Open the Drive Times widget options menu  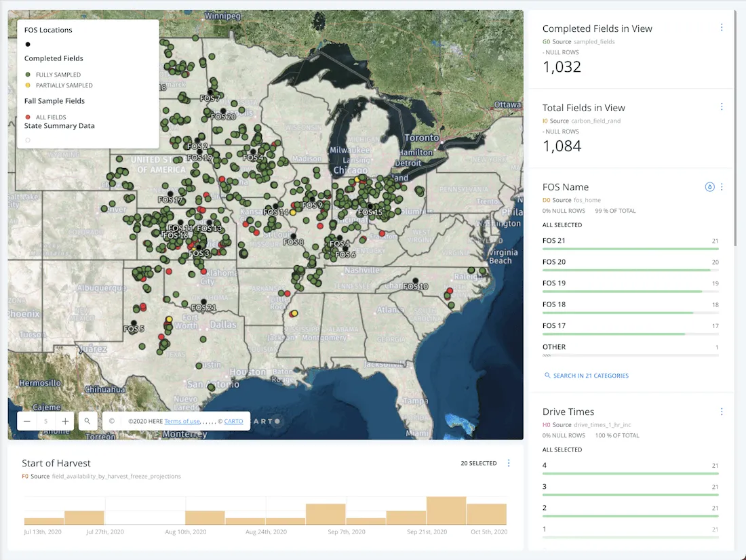722,412
